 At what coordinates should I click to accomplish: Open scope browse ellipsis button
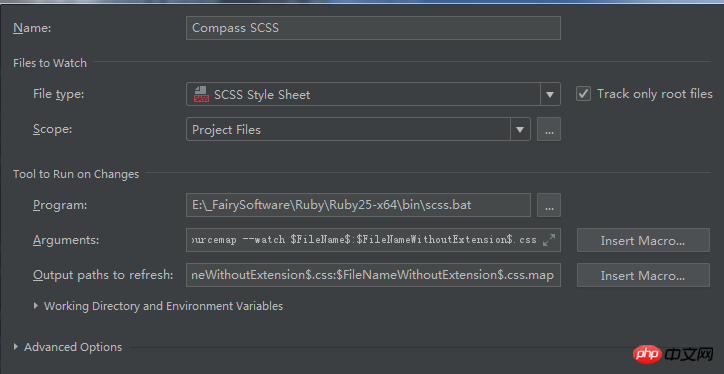point(549,129)
